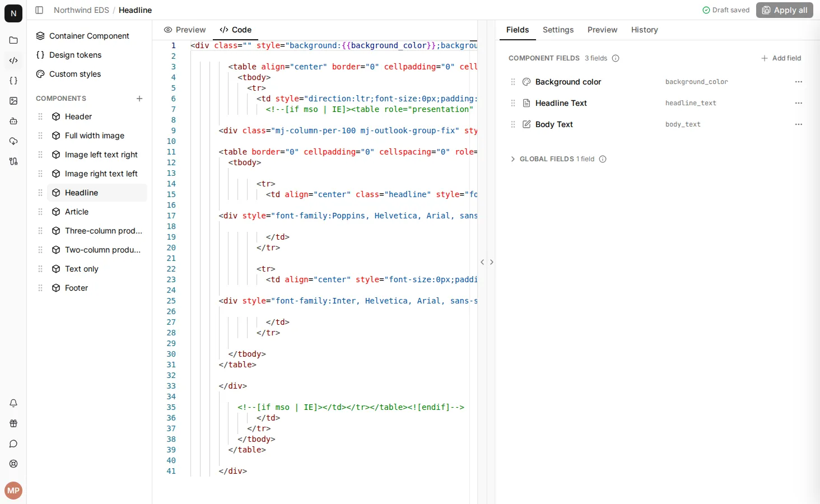Open the image assets icon in left rail

point(13,101)
